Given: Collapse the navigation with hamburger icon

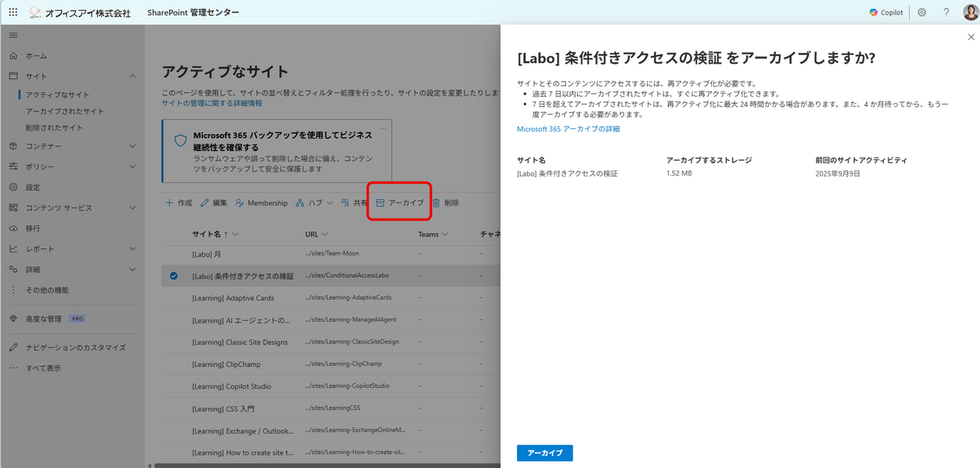Looking at the screenshot, I should click(13, 35).
